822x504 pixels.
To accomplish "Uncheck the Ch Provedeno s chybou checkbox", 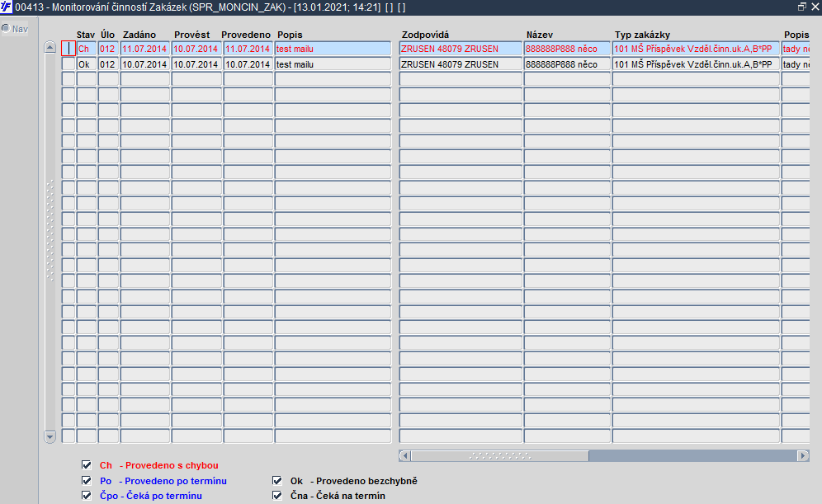I will [87, 464].
